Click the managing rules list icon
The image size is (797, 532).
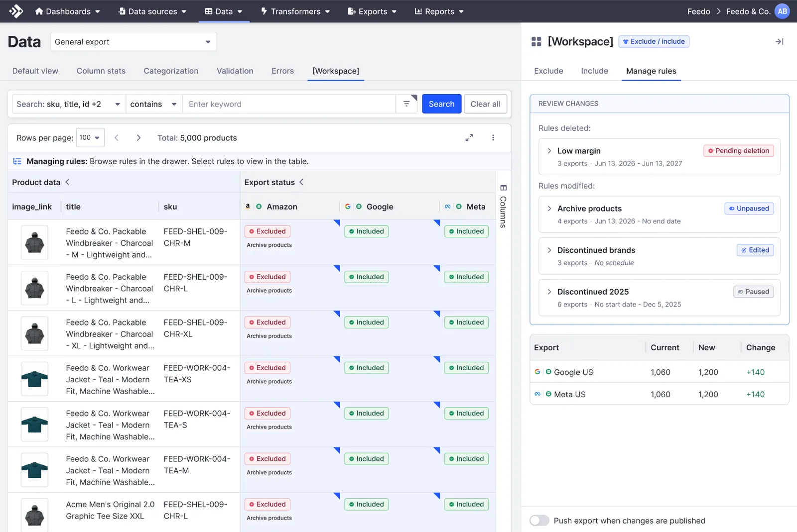click(x=17, y=161)
